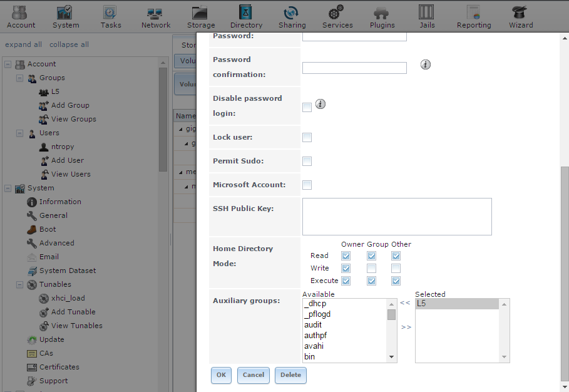Screen dimensions: 569x392
Task: Click the Cancel button
Action: 254,375
